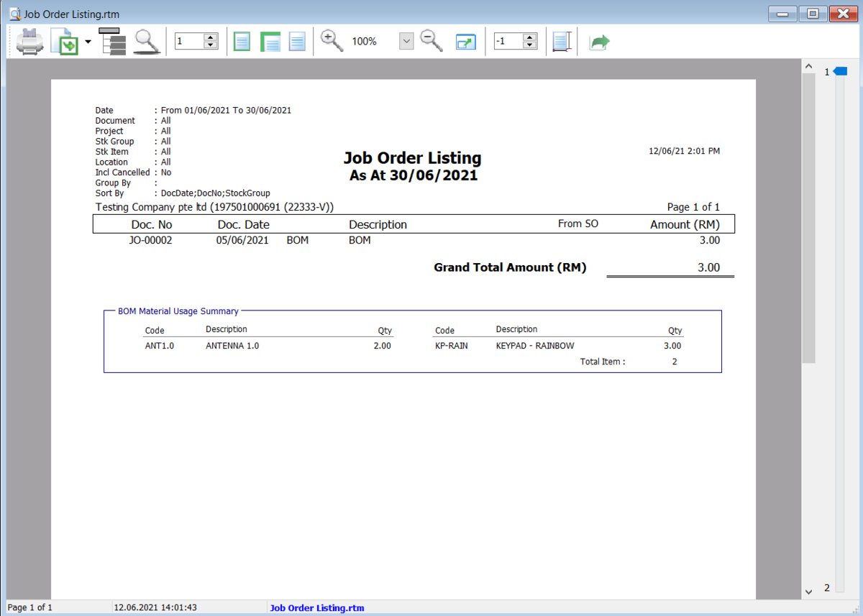
Task: Click the vertical scrollbar down arrow
Action: click(808, 592)
